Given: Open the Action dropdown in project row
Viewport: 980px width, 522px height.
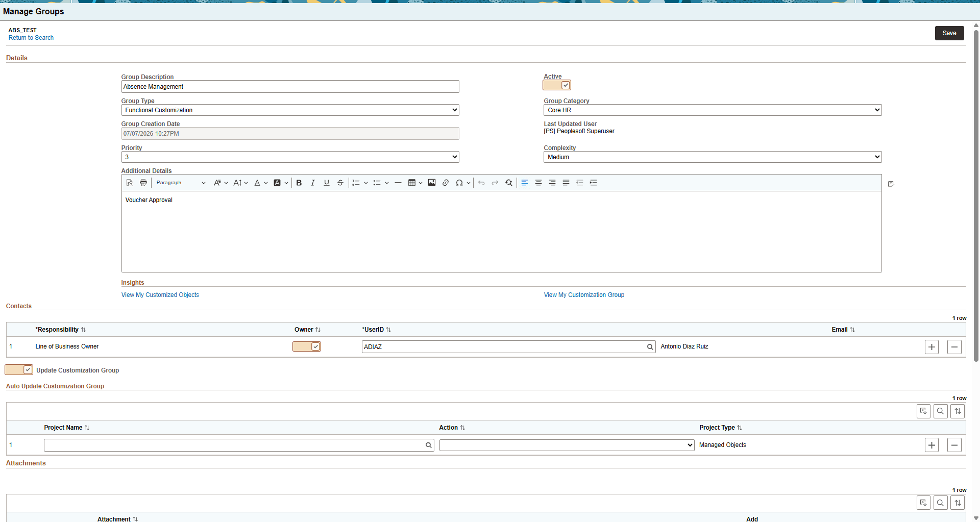Looking at the screenshot, I should coord(567,445).
